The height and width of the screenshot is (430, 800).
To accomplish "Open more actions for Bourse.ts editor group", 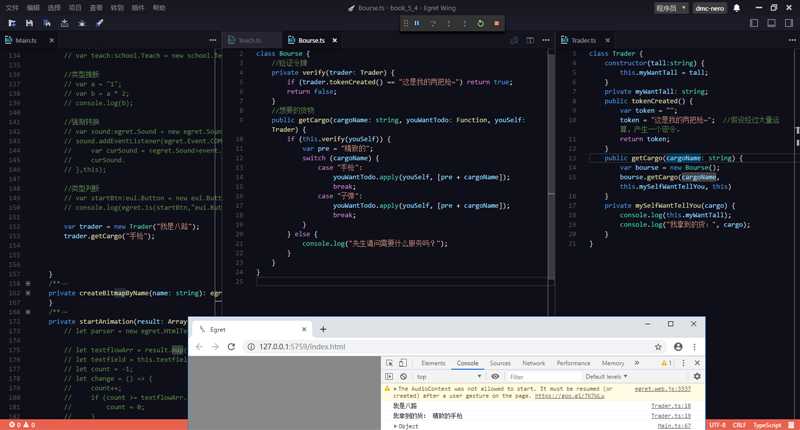I will click(546, 40).
